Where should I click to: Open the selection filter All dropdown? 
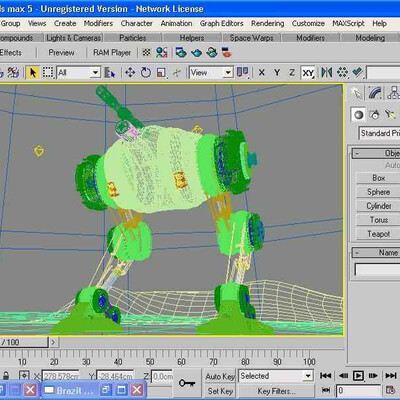tap(79, 72)
